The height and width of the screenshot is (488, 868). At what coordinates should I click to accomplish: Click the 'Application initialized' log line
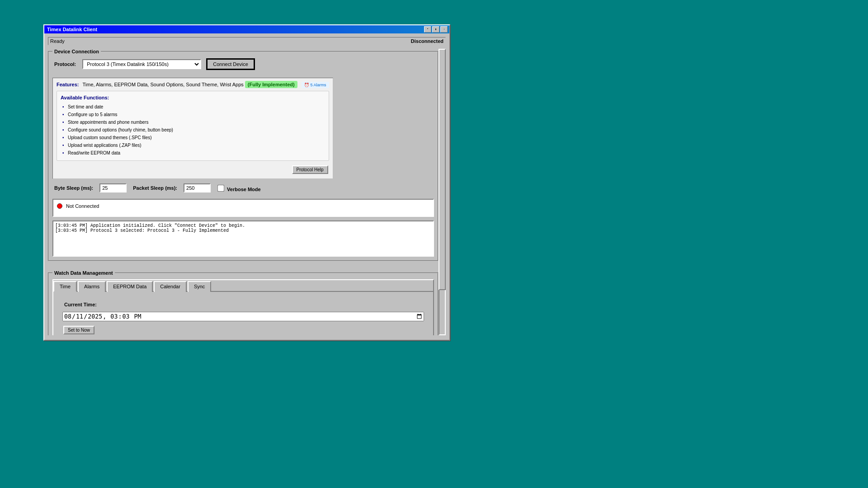(x=150, y=225)
